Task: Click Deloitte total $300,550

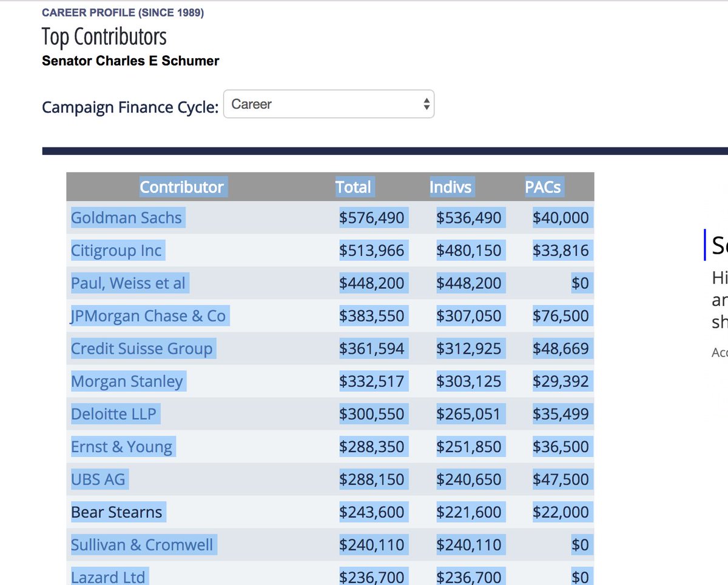Action: (372, 414)
